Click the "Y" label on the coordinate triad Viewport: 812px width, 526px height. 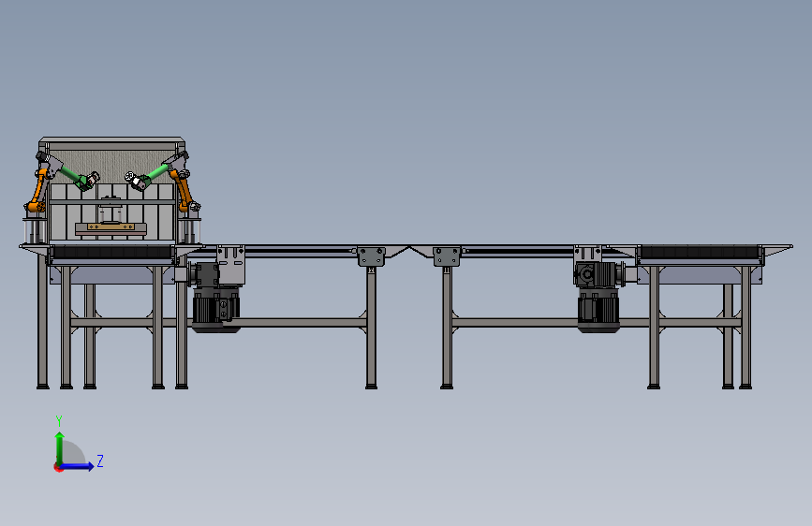[x=59, y=421]
